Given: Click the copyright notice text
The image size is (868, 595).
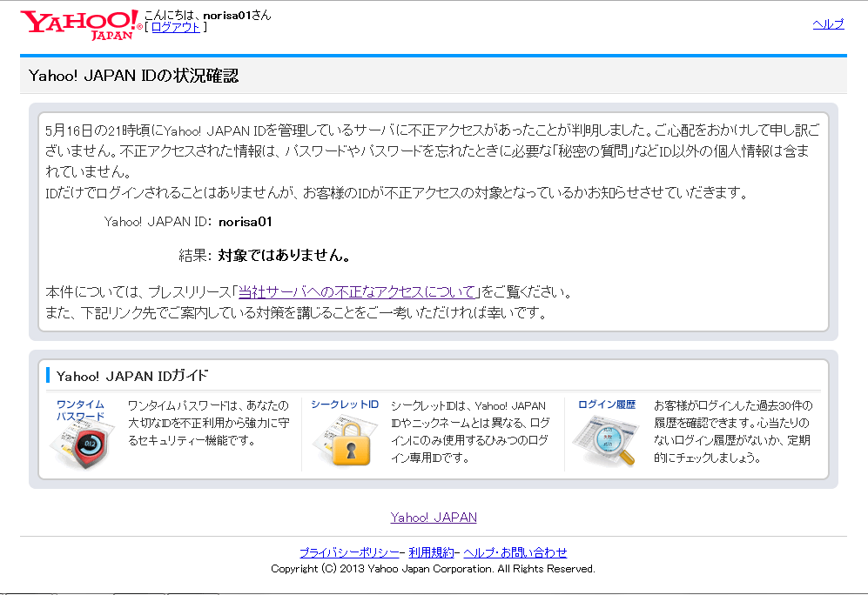Looking at the screenshot, I should click(x=433, y=569).
